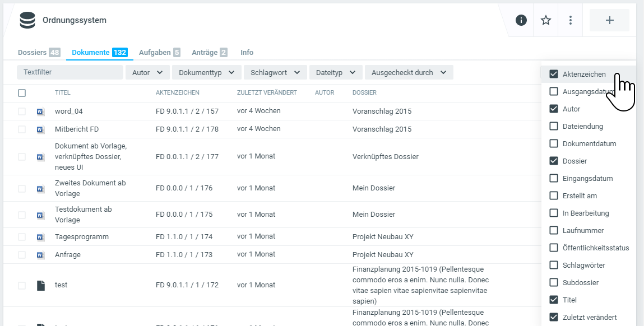The width and height of the screenshot is (644, 326).
Task: Open the Dateityp filter dropdown
Action: 335,73
